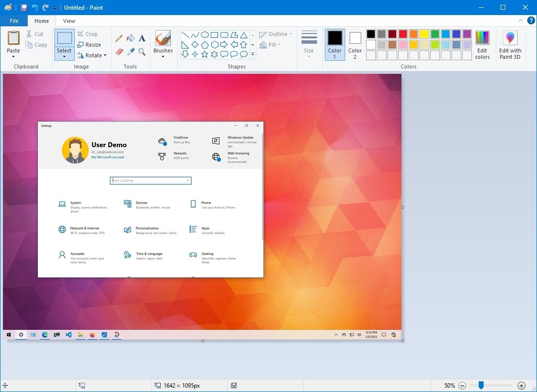Open the Brushes tool

[x=163, y=43]
